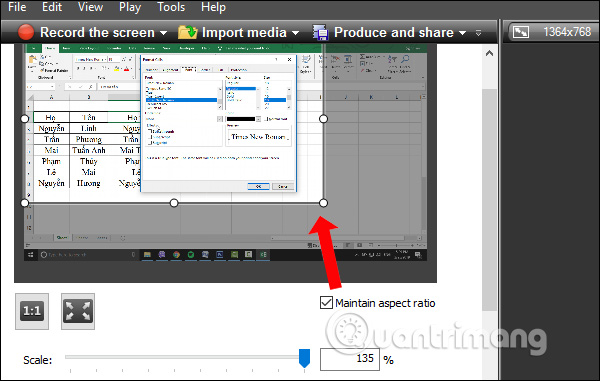The image size is (600, 381).
Task: Click the Scale slider handle
Action: [x=304, y=358]
